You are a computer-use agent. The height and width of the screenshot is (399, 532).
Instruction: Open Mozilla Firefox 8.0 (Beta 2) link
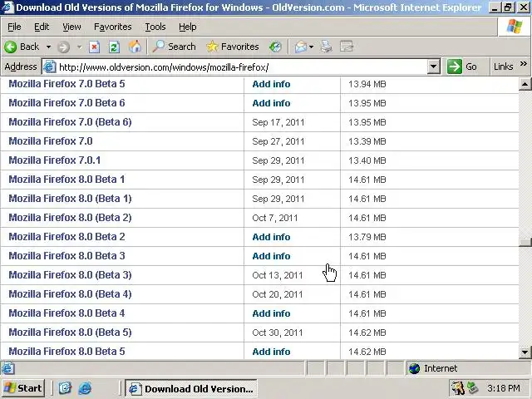[x=70, y=218]
